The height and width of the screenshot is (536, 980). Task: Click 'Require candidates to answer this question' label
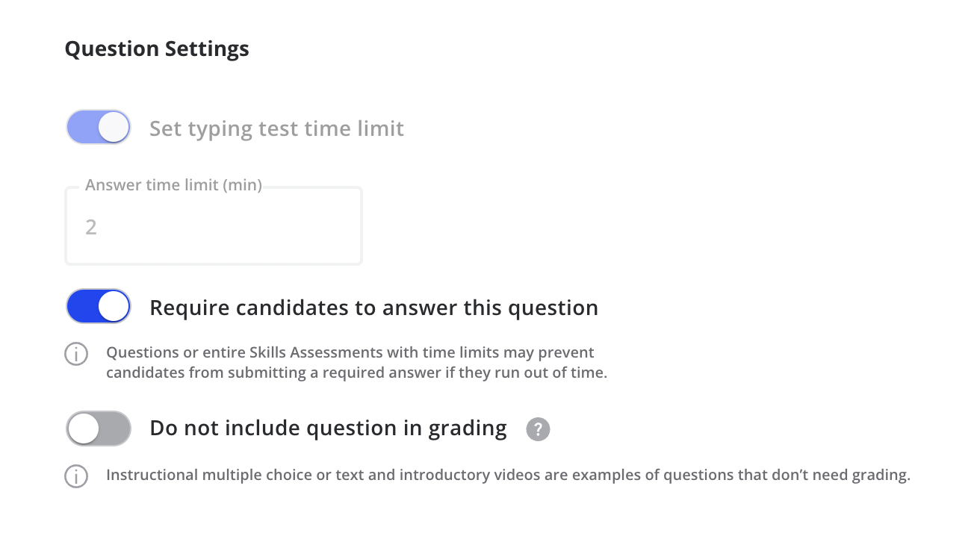point(373,308)
